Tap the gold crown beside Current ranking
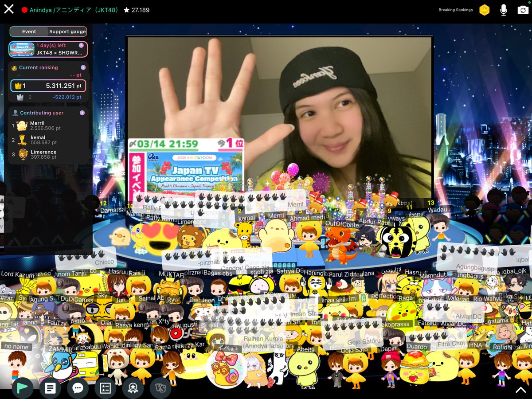The image size is (532, 399). click(x=14, y=68)
